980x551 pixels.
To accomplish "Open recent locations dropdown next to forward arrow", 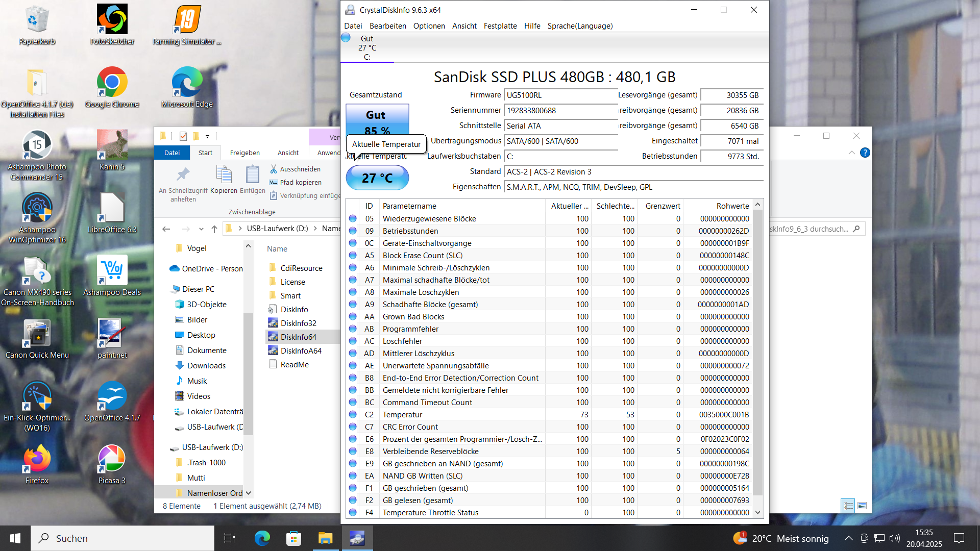I will [x=201, y=229].
